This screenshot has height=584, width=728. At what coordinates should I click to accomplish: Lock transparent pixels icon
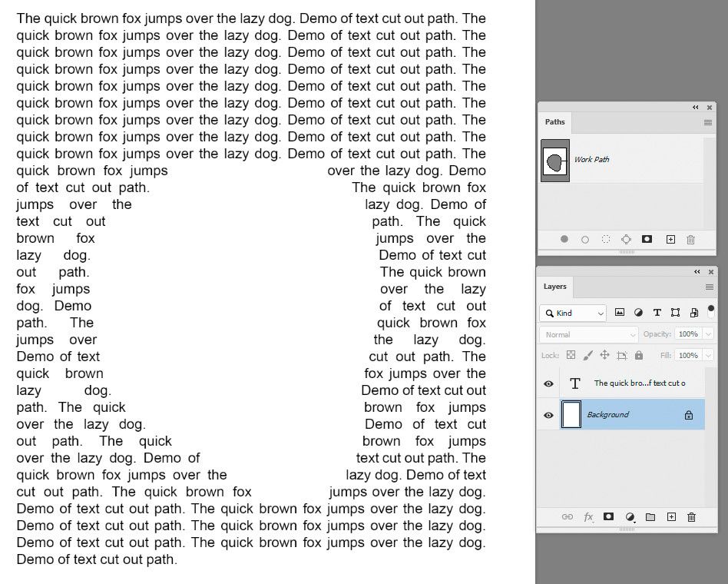pyautogui.click(x=571, y=355)
